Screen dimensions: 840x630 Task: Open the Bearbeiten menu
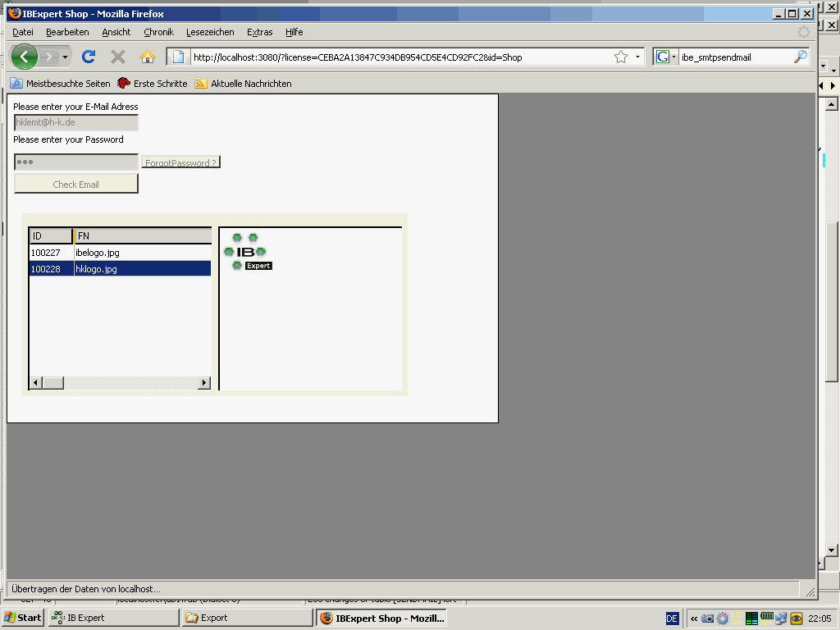[67, 32]
